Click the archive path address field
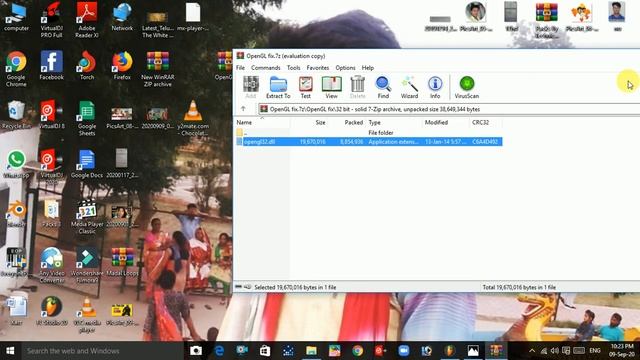The image size is (640, 360). click(449, 109)
